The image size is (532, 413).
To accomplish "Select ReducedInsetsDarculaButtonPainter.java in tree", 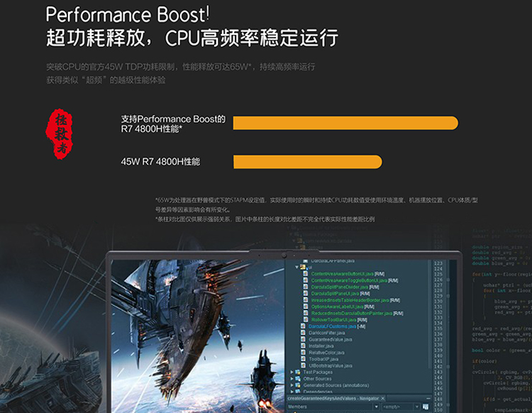I will (352, 313).
